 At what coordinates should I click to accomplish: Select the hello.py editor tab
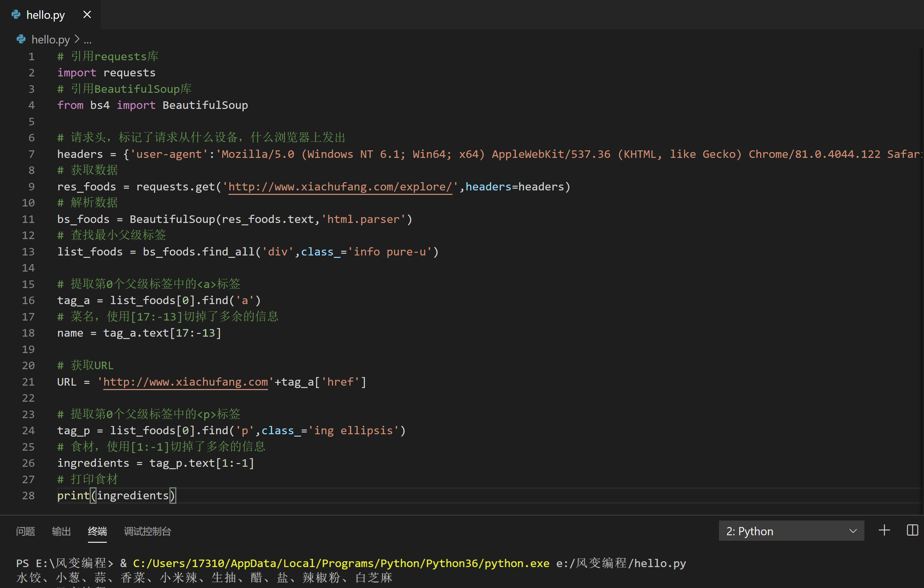click(x=50, y=15)
